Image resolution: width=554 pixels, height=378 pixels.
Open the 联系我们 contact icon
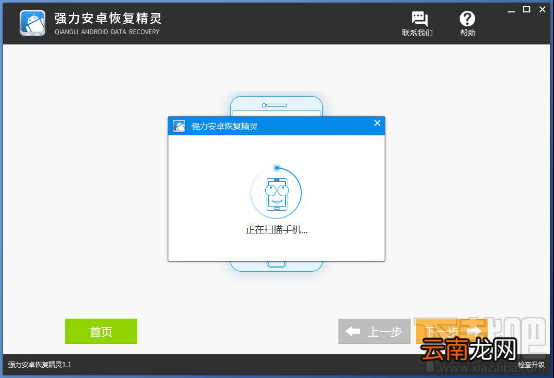pos(419,24)
